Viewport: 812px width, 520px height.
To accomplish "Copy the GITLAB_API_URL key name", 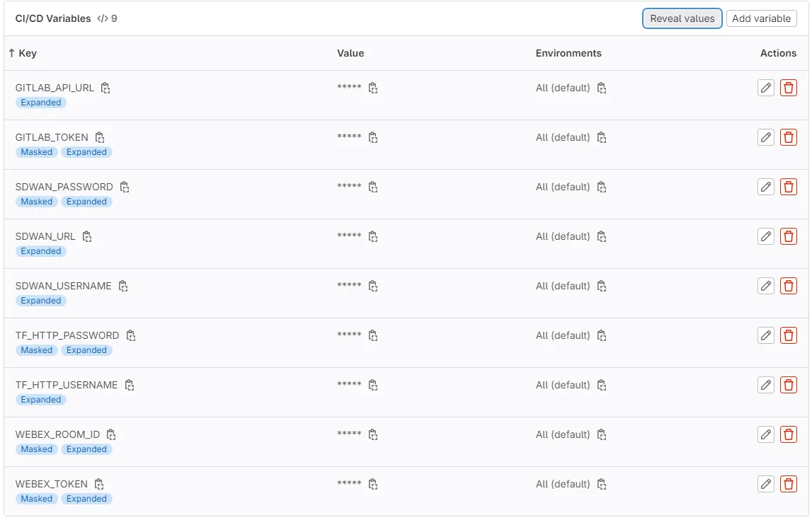I will pyautogui.click(x=105, y=88).
